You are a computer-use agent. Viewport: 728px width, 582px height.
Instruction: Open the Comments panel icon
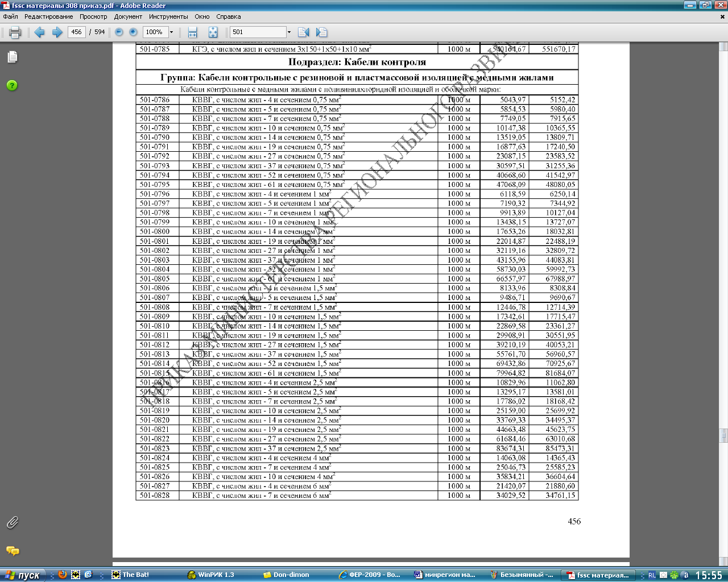13,551
